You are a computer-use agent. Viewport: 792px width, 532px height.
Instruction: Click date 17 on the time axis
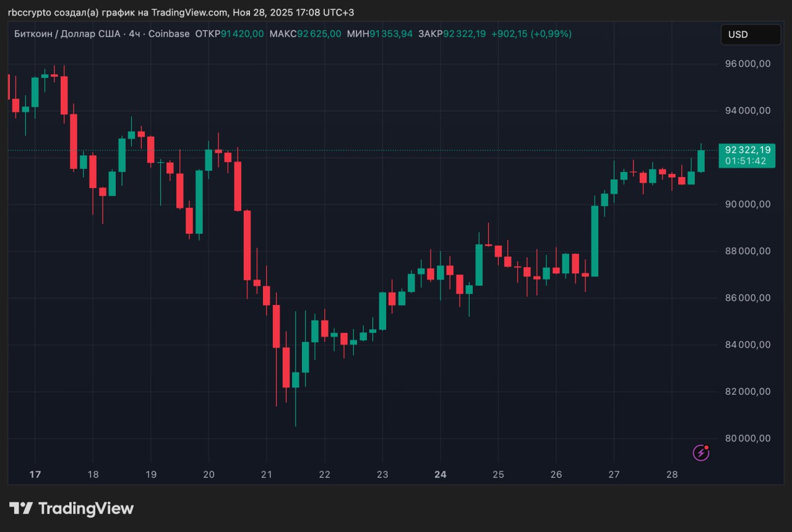[x=35, y=474]
